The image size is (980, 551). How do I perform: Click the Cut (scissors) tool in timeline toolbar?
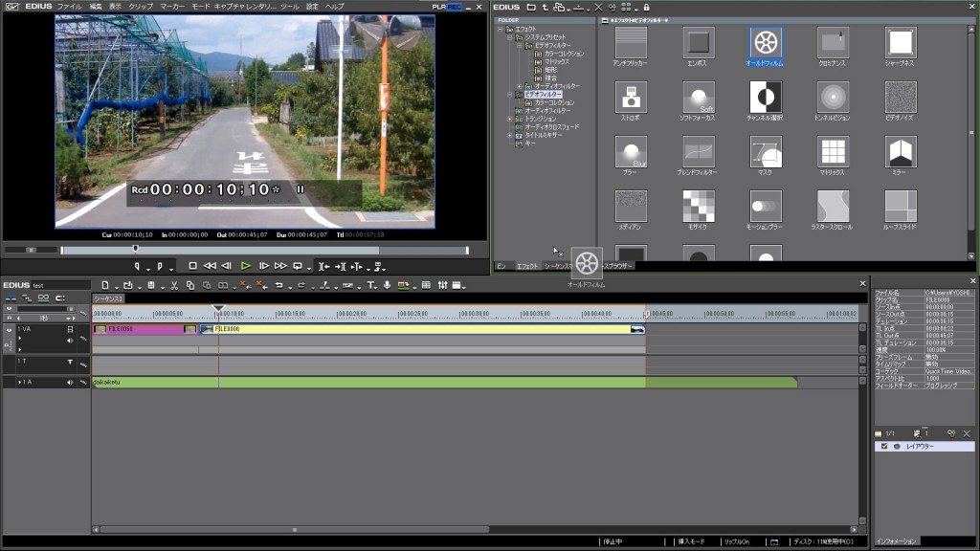coord(174,285)
